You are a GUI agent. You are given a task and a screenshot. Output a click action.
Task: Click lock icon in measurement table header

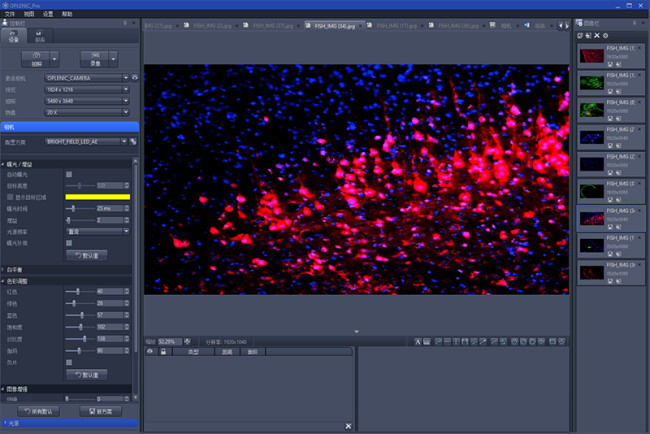click(162, 352)
